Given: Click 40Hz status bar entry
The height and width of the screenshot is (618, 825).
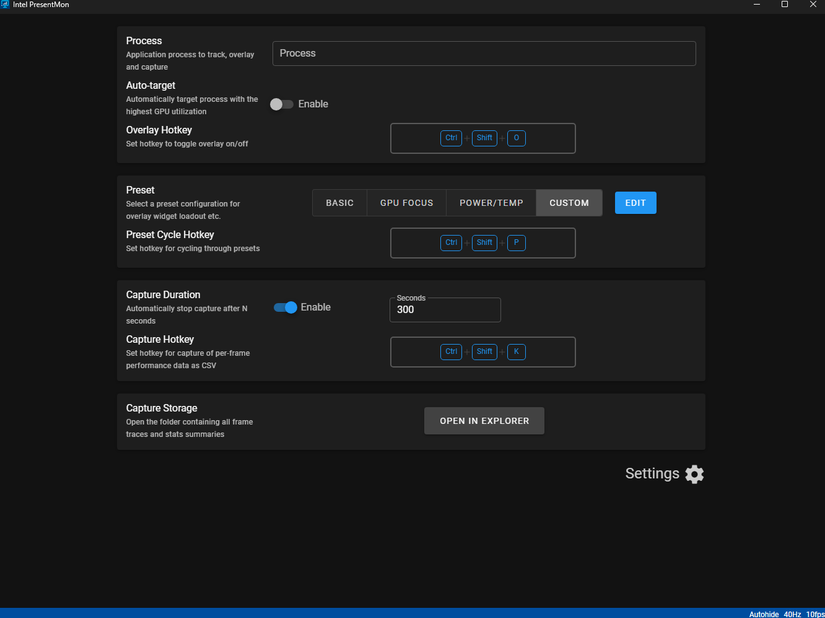Looking at the screenshot, I should coord(792,614).
